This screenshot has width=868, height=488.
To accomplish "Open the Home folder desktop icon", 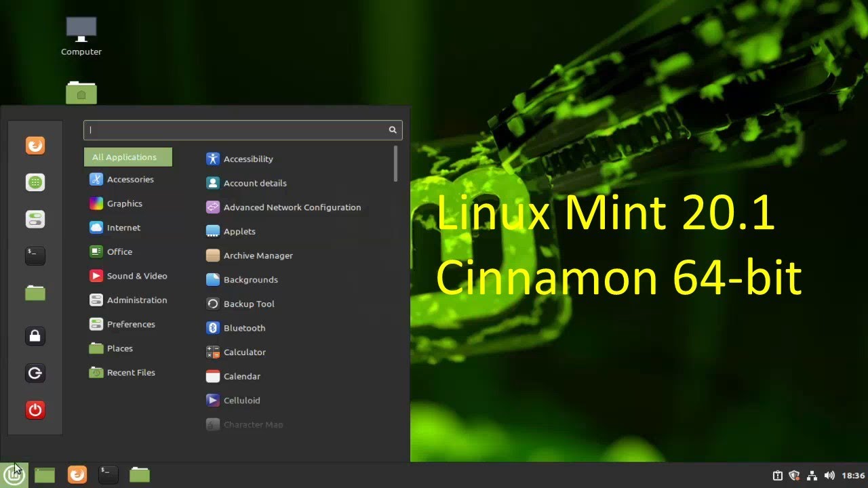I will [x=81, y=92].
